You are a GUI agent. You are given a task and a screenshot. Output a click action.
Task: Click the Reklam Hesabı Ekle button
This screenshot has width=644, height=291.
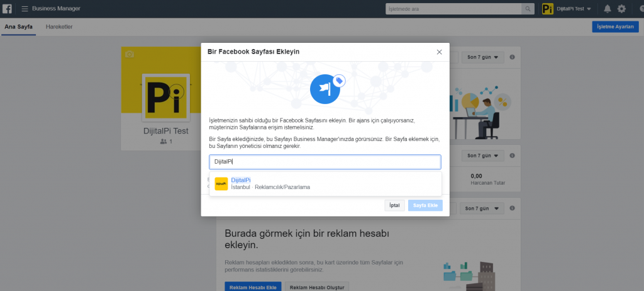pos(253,287)
